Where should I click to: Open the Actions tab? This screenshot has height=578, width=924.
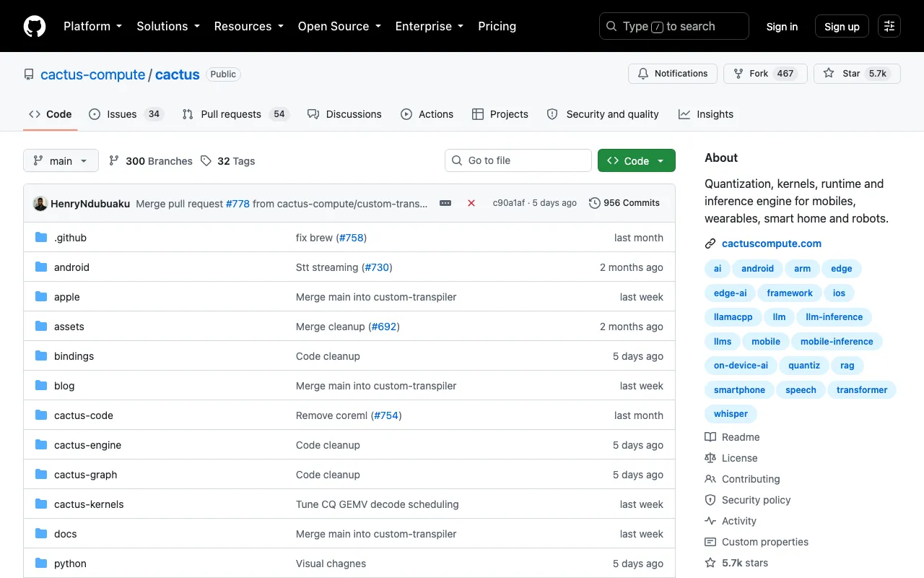(x=427, y=114)
